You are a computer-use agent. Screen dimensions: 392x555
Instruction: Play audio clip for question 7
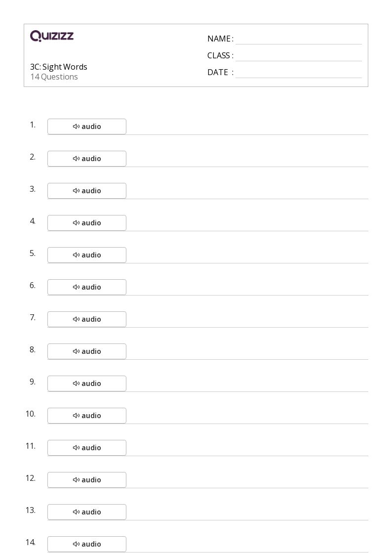pos(86,319)
